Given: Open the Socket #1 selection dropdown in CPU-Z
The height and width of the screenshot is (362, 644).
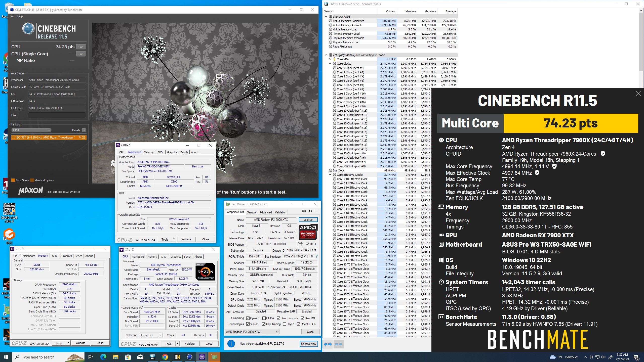Looking at the screenshot, I should pos(151,335).
